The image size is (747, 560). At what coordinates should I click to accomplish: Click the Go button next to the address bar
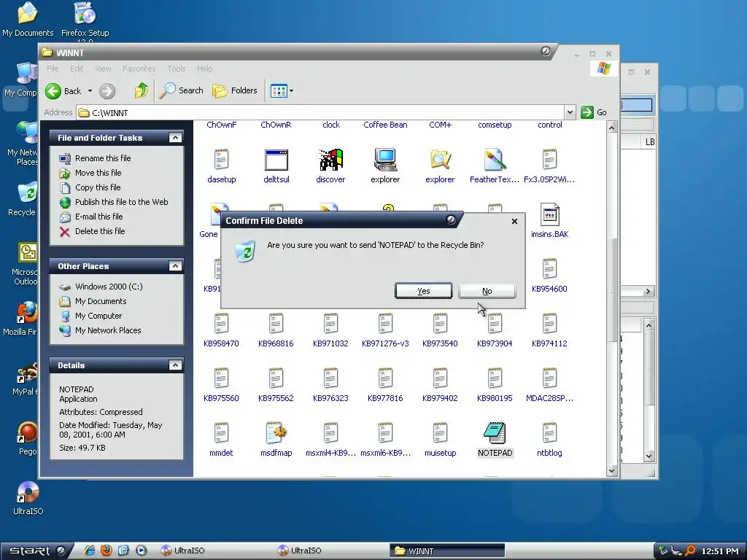coord(594,113)
